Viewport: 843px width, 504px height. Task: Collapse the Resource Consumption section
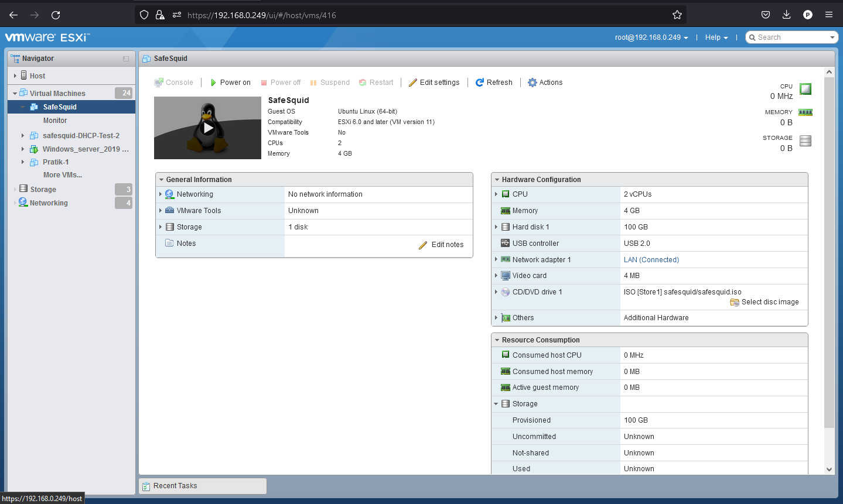tap(497, 340)
